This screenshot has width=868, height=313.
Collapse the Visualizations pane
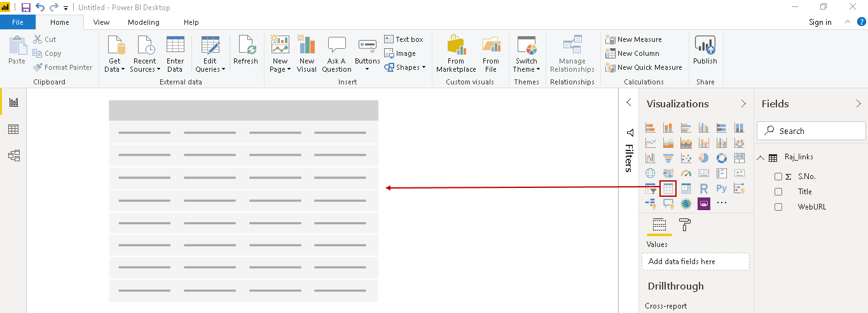[x=743, y=103]
